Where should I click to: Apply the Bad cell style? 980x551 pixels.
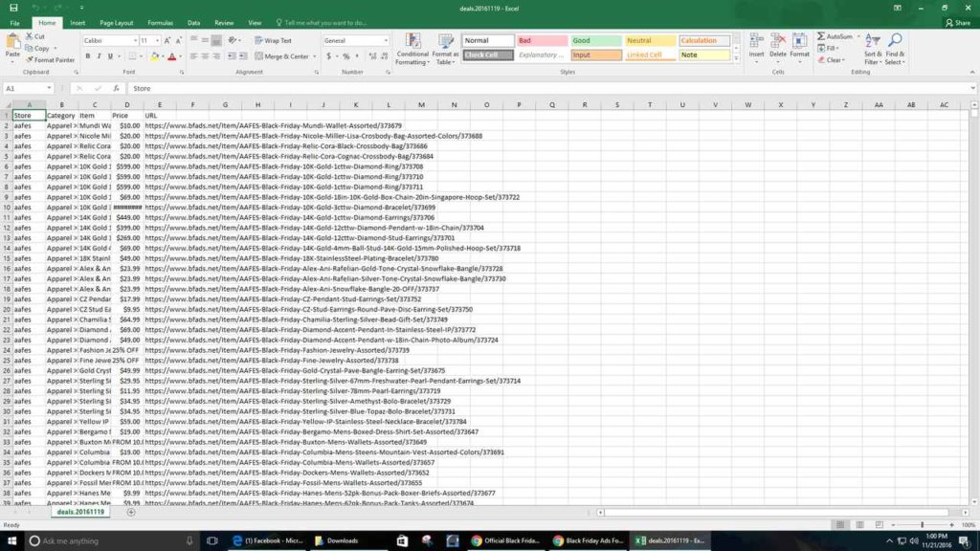[542, 40]
